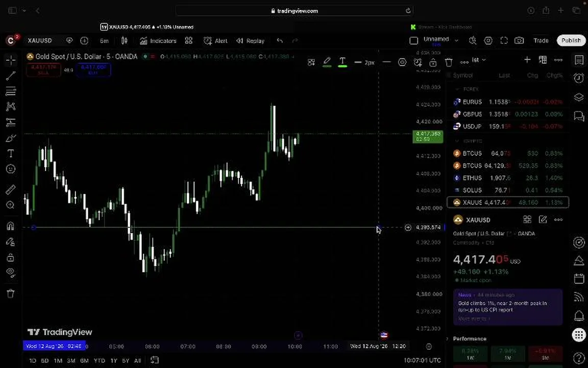This screenshot has width=588, height=368.
Task: Switch to the 1M date range
Action: click(58, 360)
